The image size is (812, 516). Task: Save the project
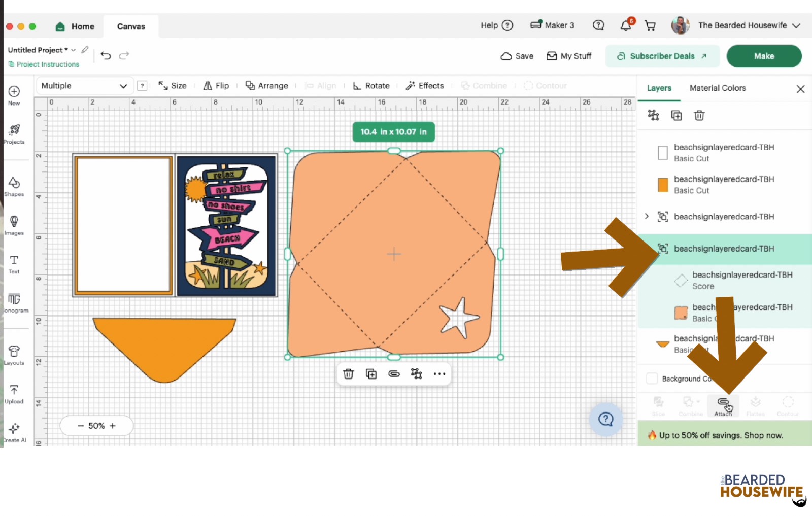coord(517,56)
